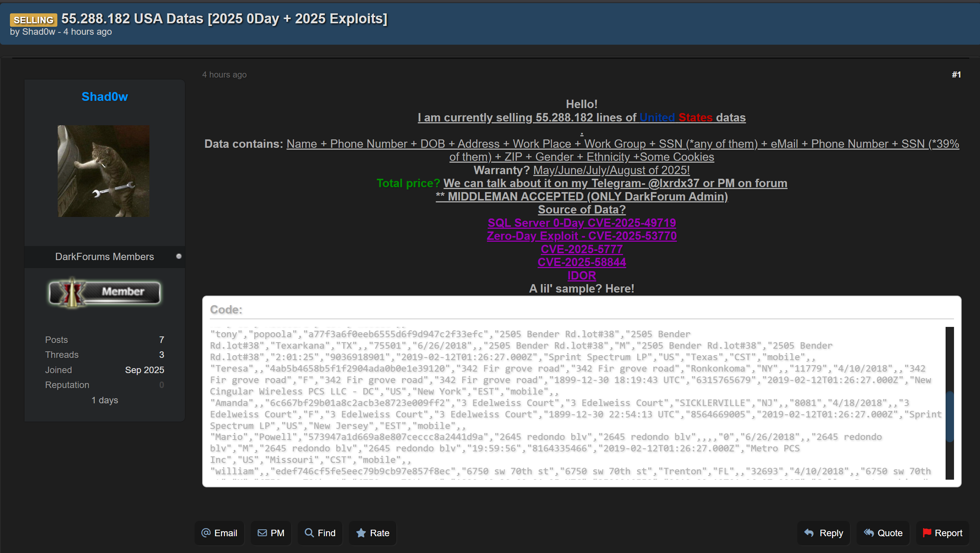Open the CVE-2025-53770 Zero-Day Exploit link
The image size is (980, 553).
click(581, 236)
